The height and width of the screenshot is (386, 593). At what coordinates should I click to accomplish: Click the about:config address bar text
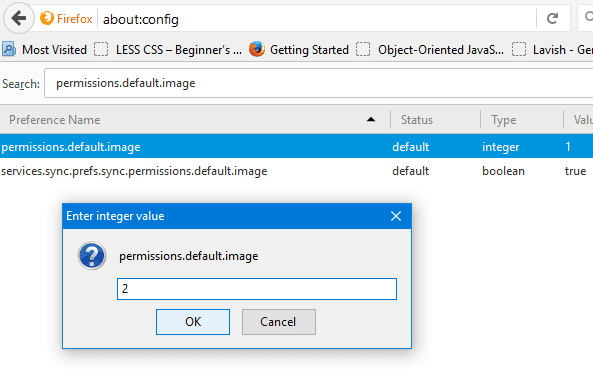[141, 19]
